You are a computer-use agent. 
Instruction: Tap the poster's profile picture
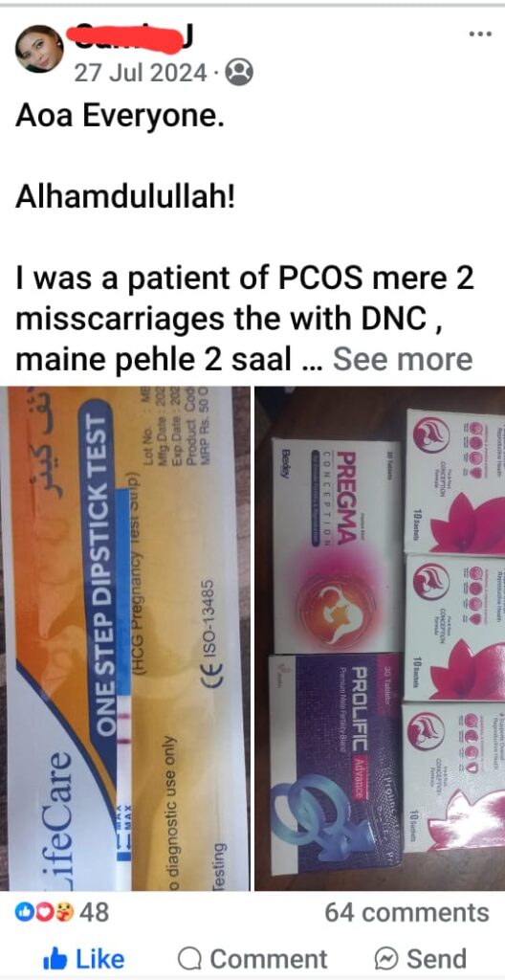pyautogui.click(x=39, y=49)
